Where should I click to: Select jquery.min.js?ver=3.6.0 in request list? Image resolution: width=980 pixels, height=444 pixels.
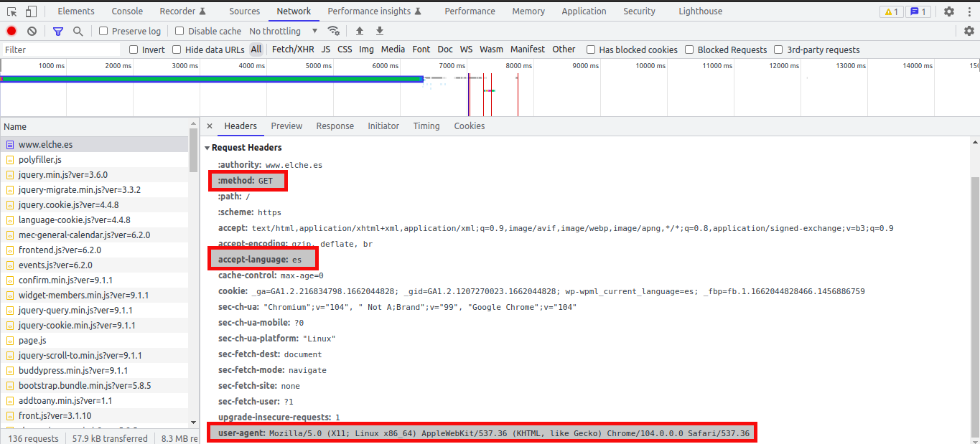[x=63, y=174]
